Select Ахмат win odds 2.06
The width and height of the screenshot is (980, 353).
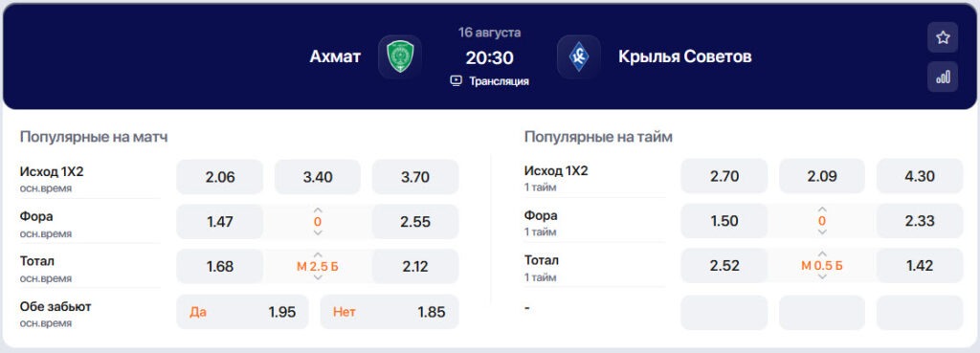[219, 177]
